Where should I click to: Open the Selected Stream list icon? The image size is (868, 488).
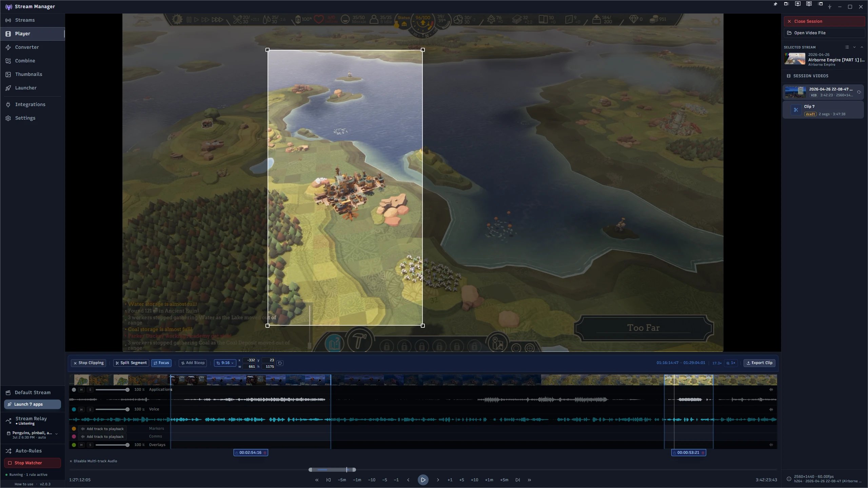(x=847, y=47)
